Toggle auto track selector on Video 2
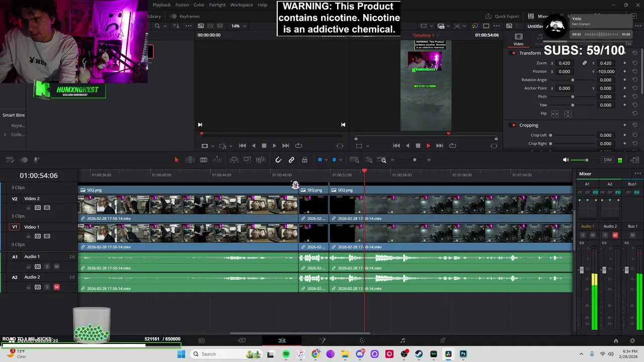The height and width of the screenshot is (362, 644). point(38,208)
